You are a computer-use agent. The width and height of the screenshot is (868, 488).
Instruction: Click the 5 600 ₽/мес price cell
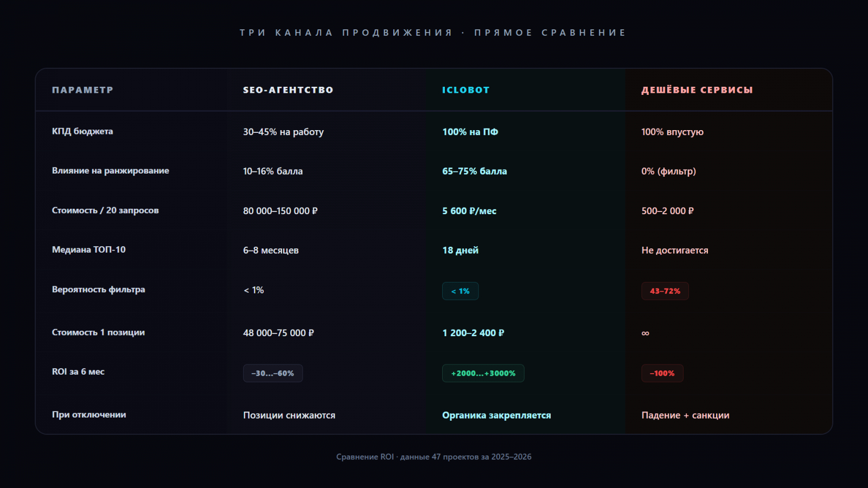(x=469, y=211)
